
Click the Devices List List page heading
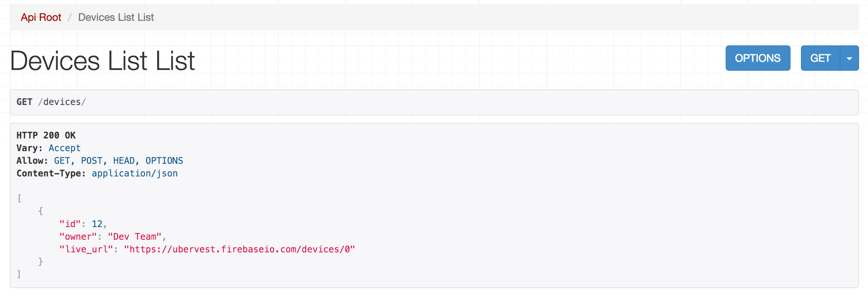[102, 61]
